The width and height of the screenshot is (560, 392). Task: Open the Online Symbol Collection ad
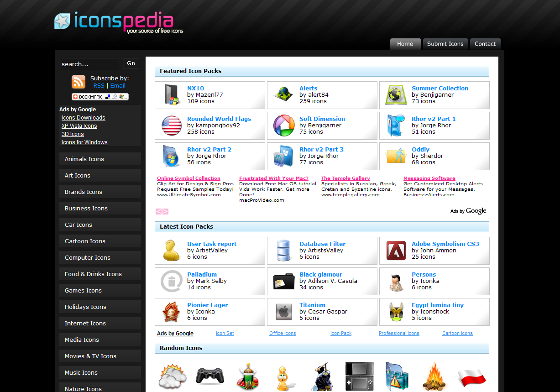click(188, 178)
